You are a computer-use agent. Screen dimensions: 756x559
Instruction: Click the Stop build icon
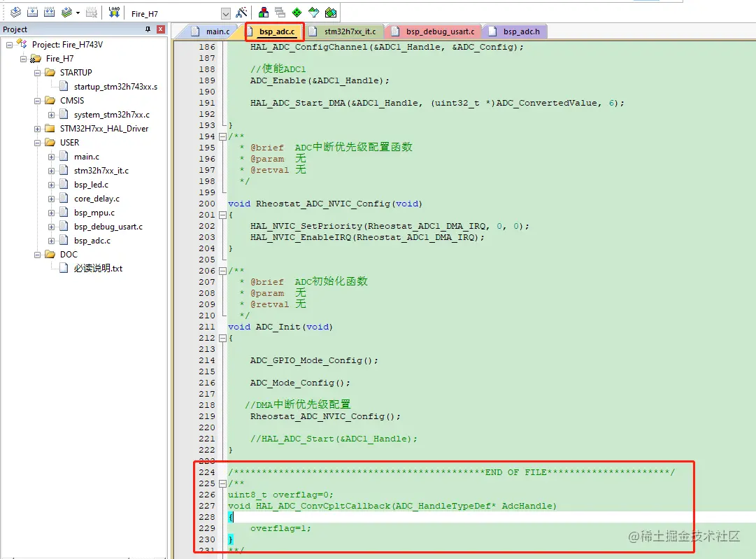coord(91,13)
